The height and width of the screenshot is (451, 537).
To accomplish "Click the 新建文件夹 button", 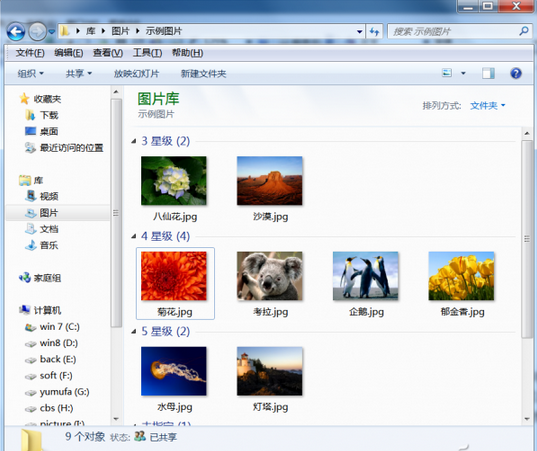I will click(x=203, y=74).
